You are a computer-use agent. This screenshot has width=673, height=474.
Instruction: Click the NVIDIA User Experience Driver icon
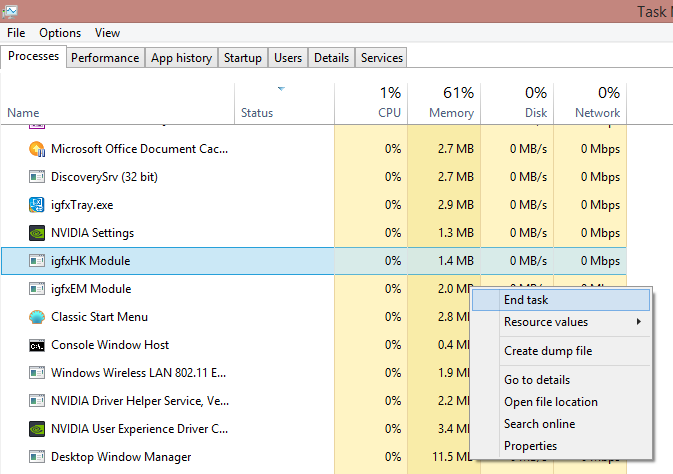(37, 429)
